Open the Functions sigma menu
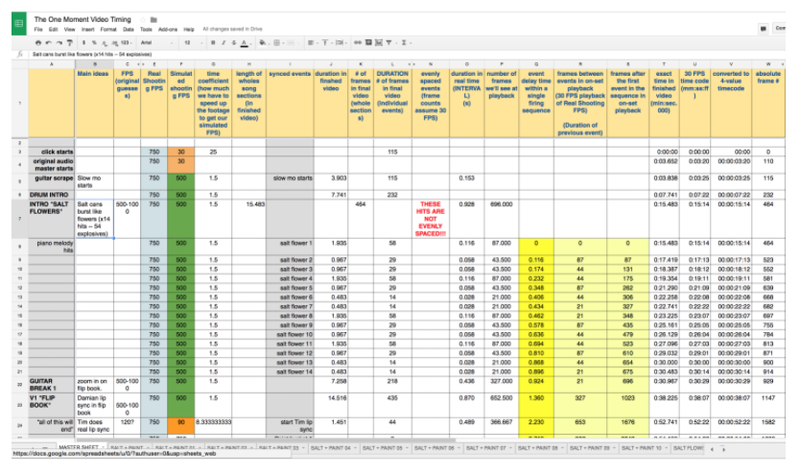800x475 pixels. click(404, 43)
